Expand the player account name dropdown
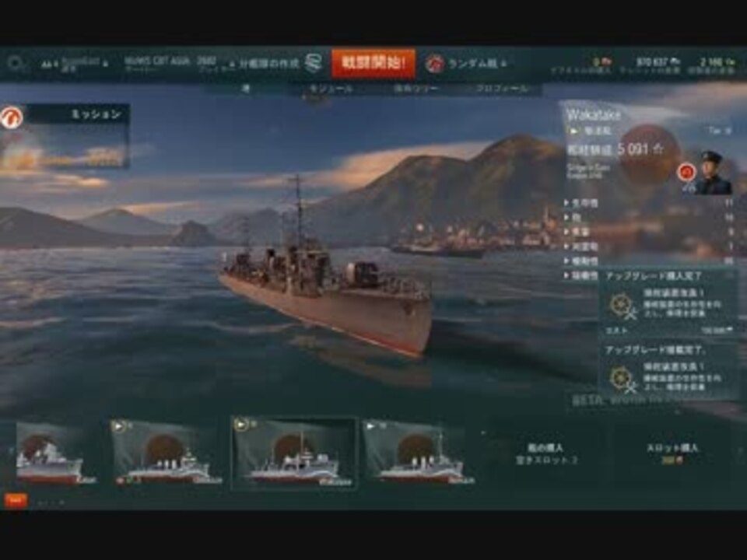The image size is (747, 560). tap(75, 63)
